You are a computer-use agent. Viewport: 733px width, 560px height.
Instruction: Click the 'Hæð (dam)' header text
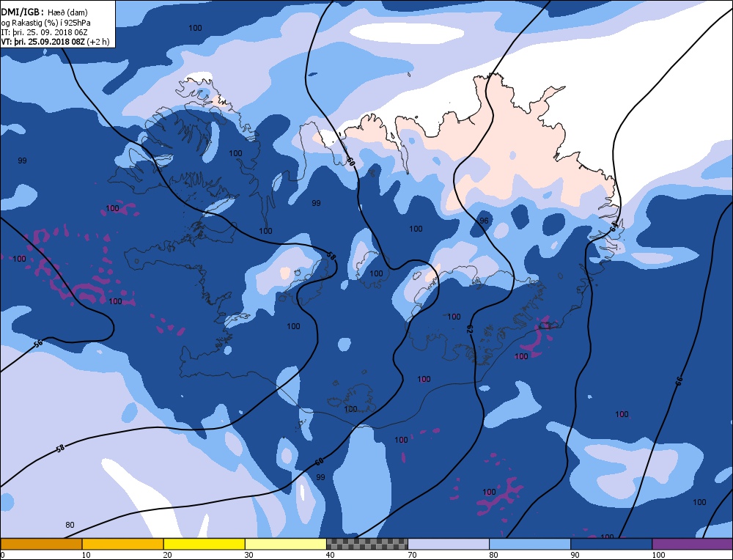coord(67,12)
